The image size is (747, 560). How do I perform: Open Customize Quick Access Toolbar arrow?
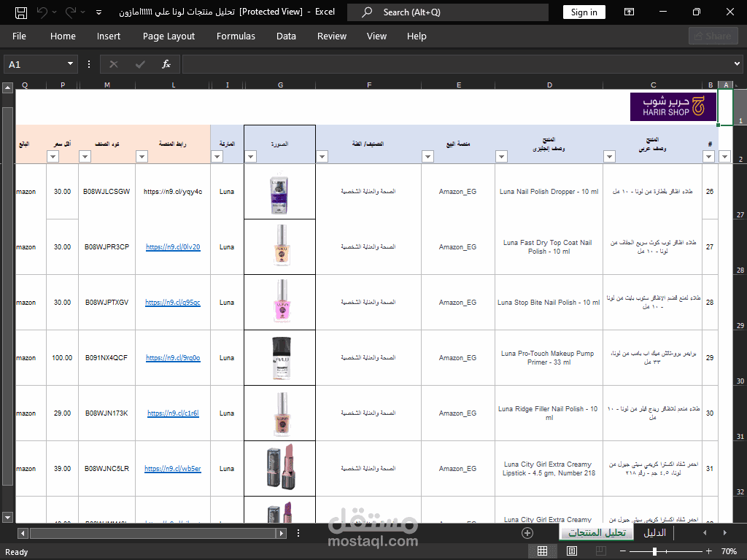(x=98, y=12)
